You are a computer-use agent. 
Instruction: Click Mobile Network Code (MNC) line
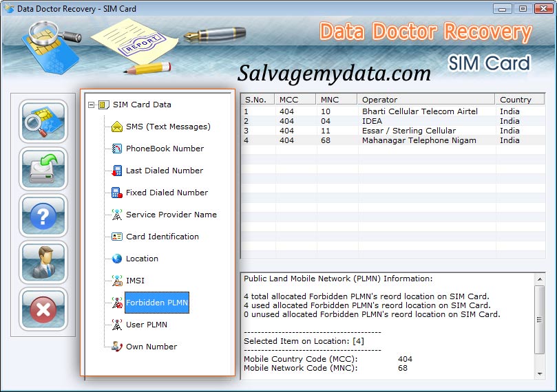click(326, 368)
